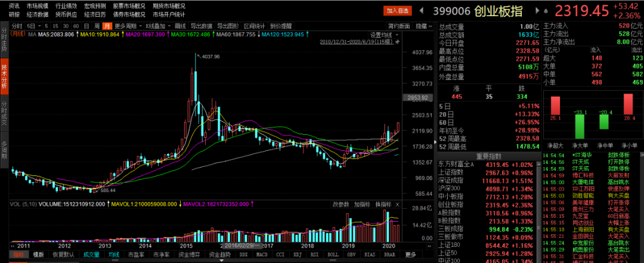Pin the date range with pushpin icon
The width and height of the screenshot is (644, 263).
(x=398, y=42)
